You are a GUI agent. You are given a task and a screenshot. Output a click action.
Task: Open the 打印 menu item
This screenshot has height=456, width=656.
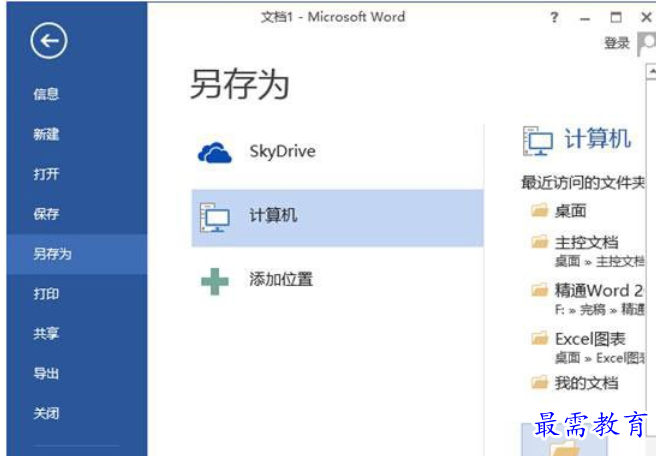tap(46, 294)
